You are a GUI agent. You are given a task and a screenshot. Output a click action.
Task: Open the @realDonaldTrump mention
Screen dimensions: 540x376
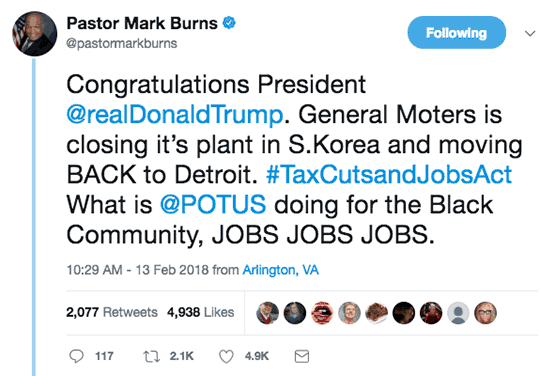point(175,114)
